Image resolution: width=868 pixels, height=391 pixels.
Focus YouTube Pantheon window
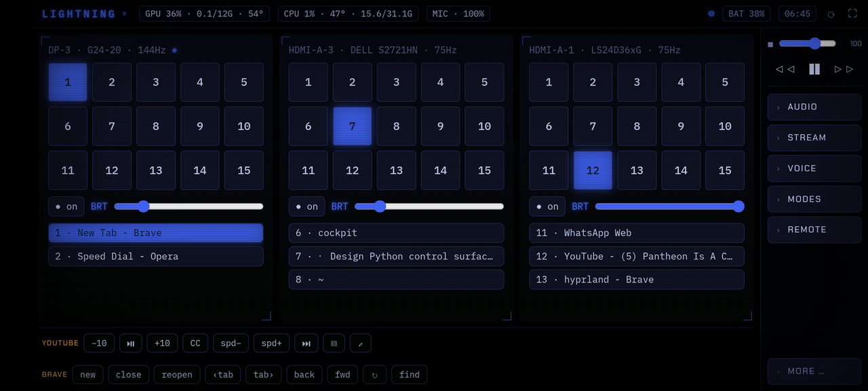click(x=637, y=257)
